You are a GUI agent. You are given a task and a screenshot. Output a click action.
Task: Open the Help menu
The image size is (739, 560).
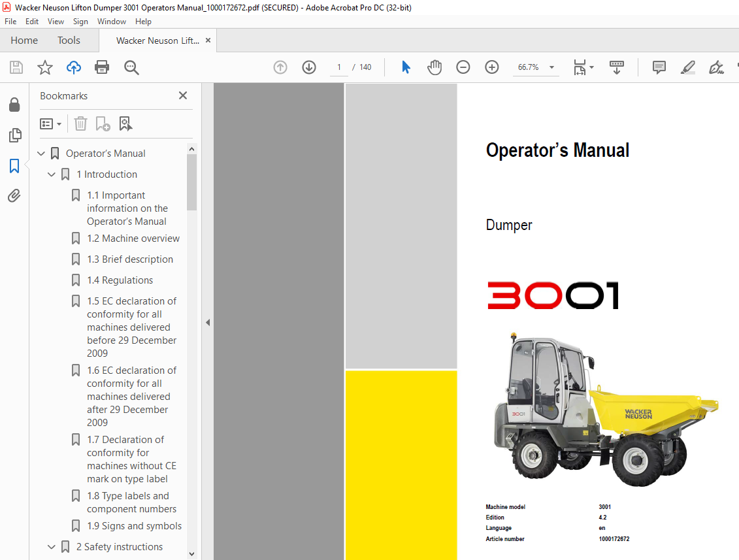click(x=143, y=21)
